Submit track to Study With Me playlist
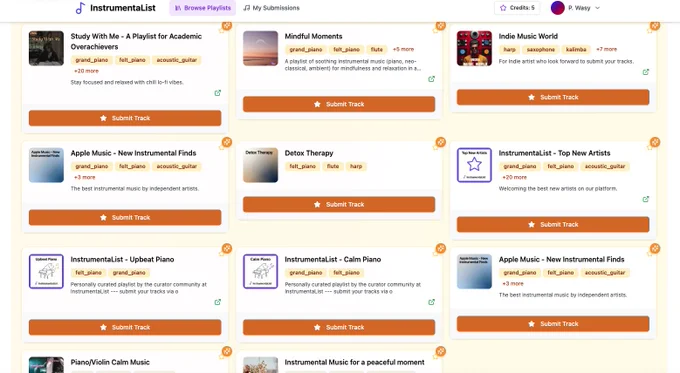Screen dimensions: 680x373 [x=125, y=118]
